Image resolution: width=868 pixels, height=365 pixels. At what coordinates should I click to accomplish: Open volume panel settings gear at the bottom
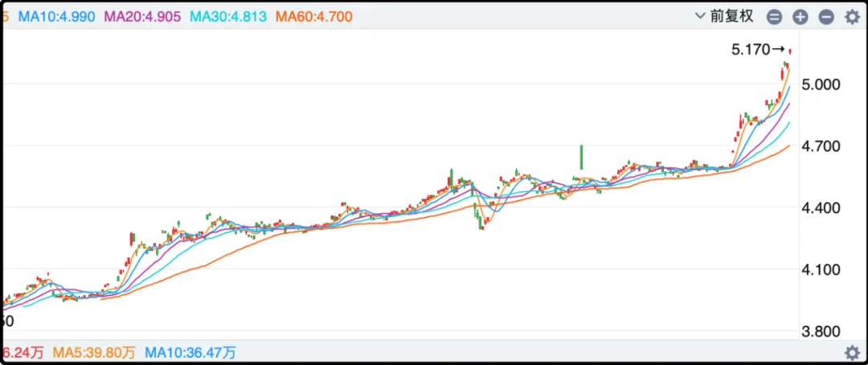pyautogui.click(x=852, y=352)
